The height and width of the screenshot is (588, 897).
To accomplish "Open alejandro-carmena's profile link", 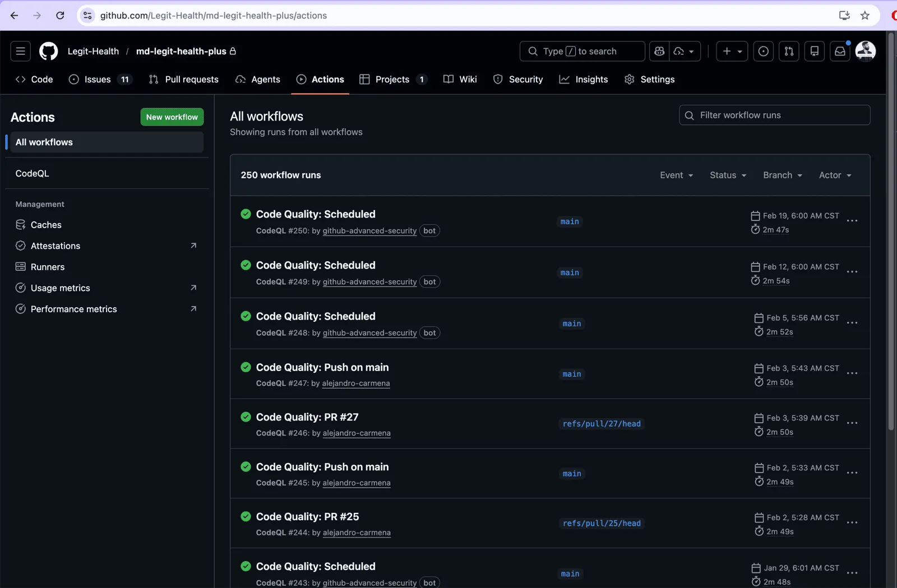I will tap(356, 383).
